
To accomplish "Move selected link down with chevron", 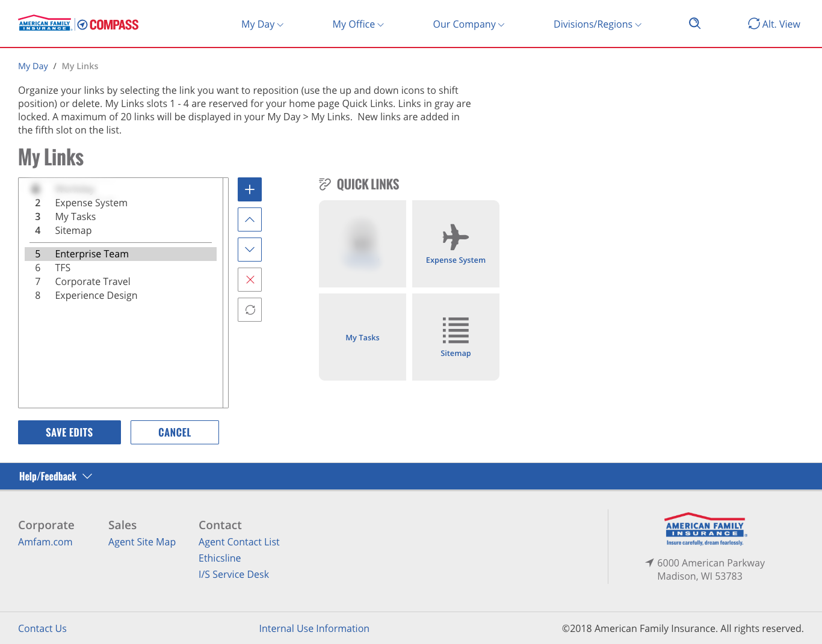I will (x=250, y=250).
